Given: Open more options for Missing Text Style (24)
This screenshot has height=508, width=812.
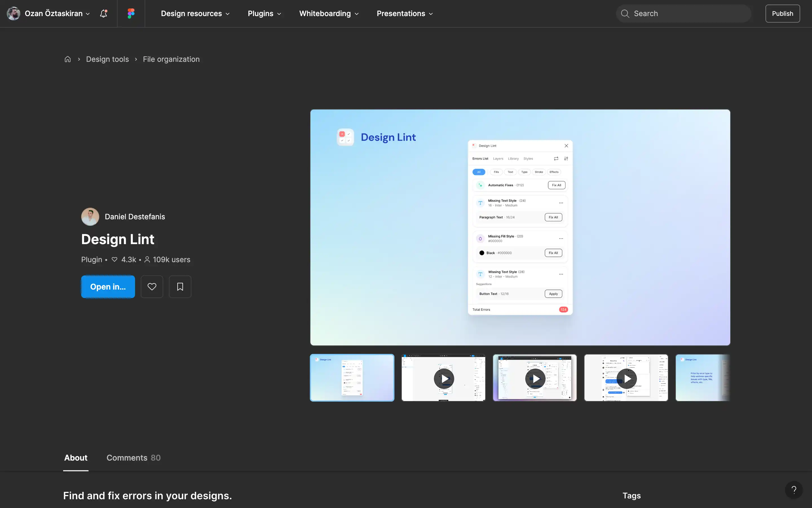Looking at the screenshot, I should pos(561,203).
